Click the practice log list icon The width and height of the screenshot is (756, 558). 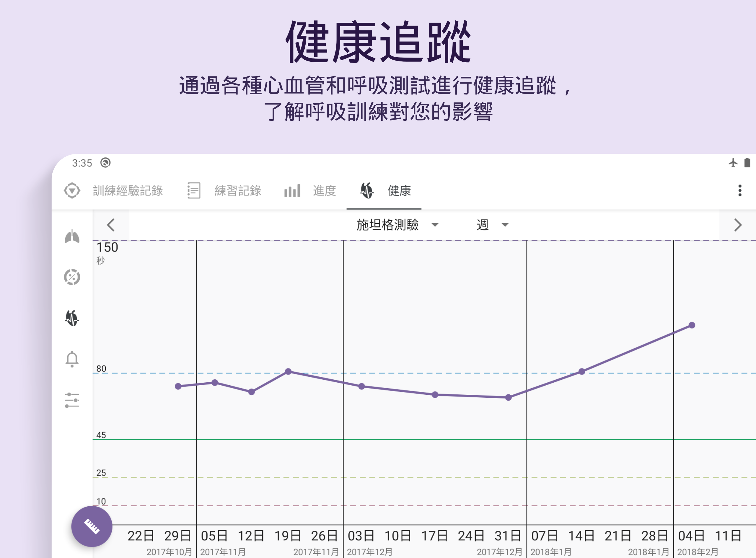click(x=194, y=190)
